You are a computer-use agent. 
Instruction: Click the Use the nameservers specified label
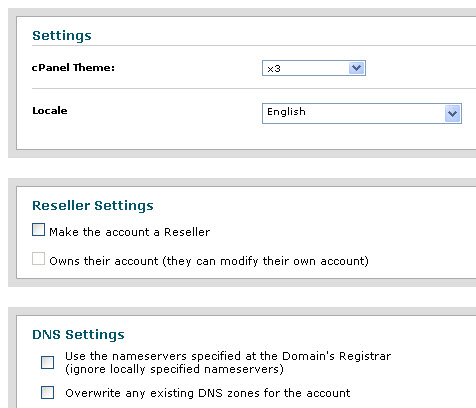(228, 356)
